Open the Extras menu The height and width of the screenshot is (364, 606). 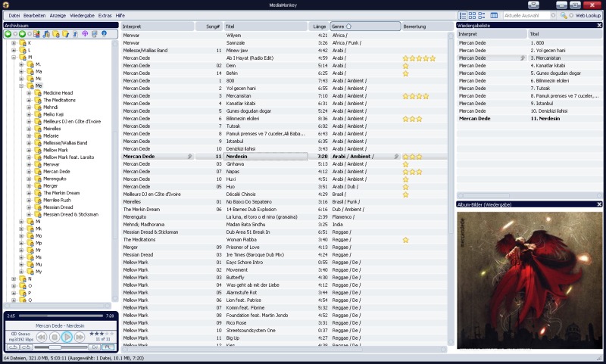(105, 15)
